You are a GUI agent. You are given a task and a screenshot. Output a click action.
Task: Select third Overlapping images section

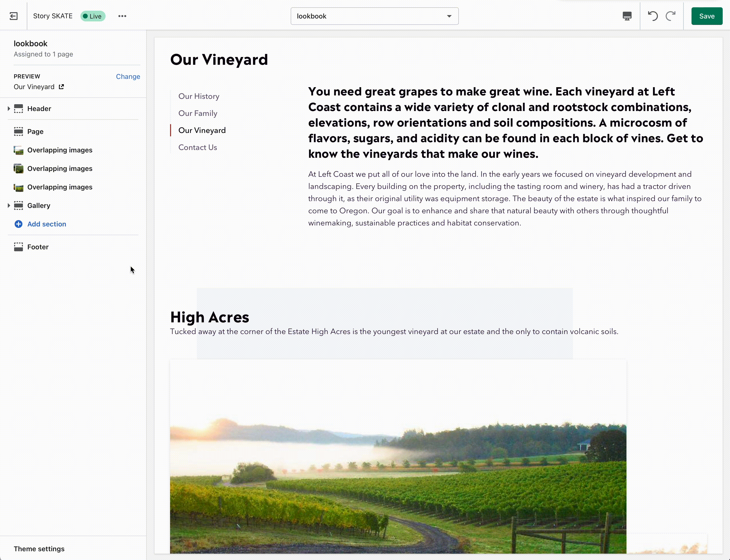click(60, 187)
